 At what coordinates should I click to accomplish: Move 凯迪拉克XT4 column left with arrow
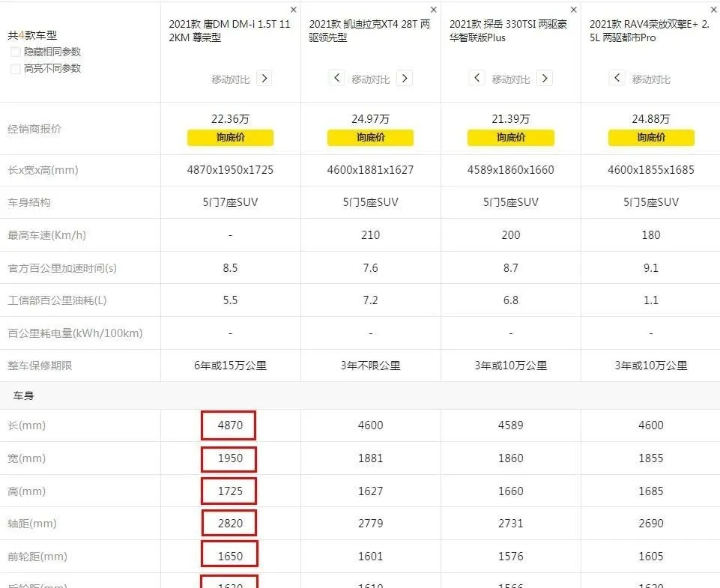click(336, 78)
